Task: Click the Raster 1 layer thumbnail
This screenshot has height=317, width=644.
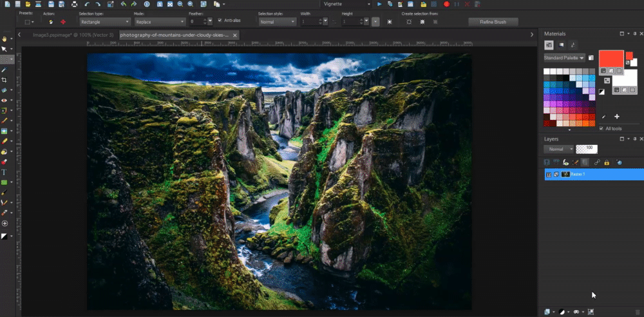Action: 565,175
